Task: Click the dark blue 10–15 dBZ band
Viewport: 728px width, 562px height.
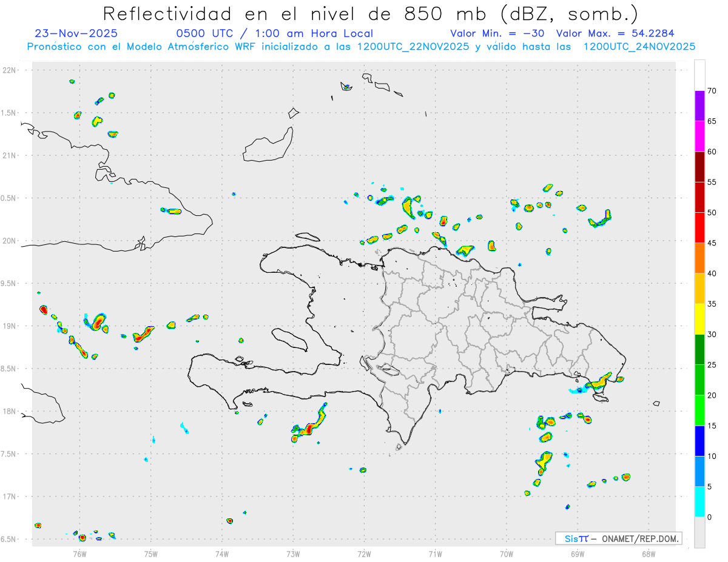Action: (699, 441)
